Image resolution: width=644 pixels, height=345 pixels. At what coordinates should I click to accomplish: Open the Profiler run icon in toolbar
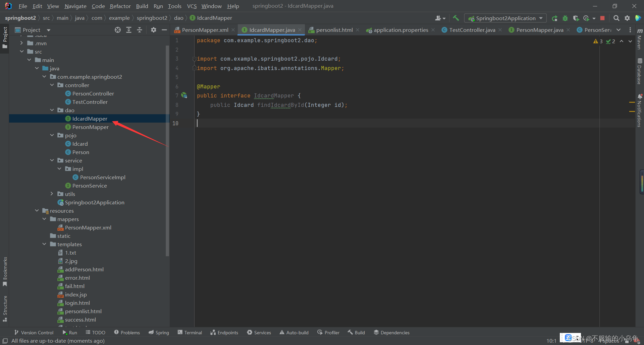pyautogui.click(x=586, y=18)
